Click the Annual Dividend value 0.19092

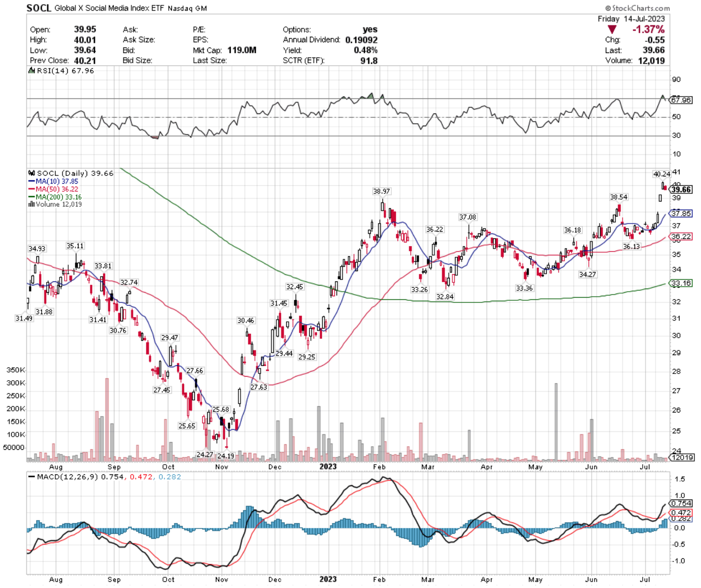tap(361, 39)
